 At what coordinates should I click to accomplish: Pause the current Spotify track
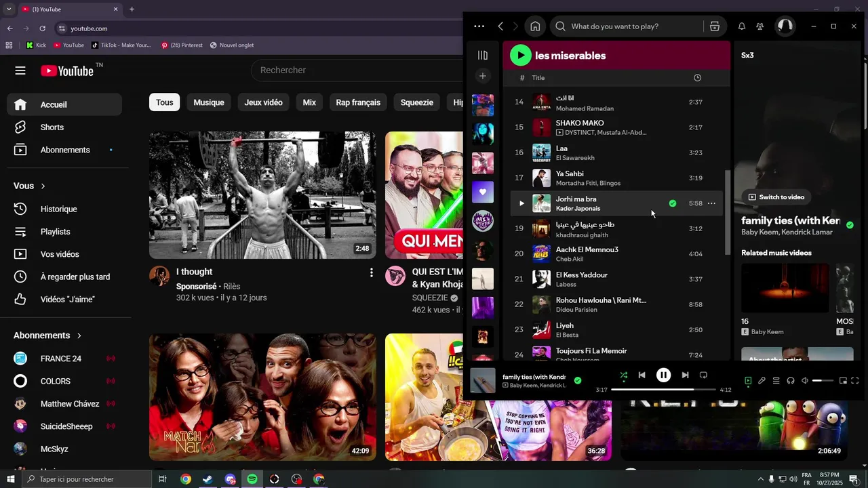(x=663, y=375)
